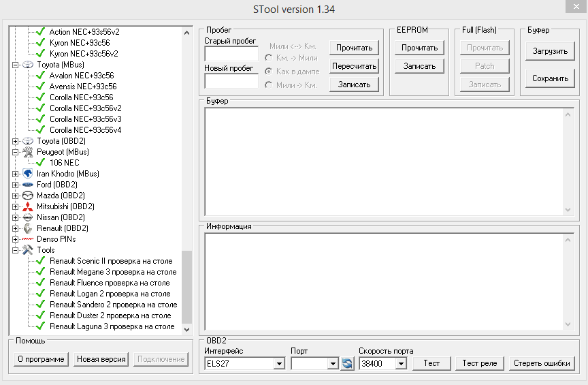Click into the Старый пробег input field

231,54
